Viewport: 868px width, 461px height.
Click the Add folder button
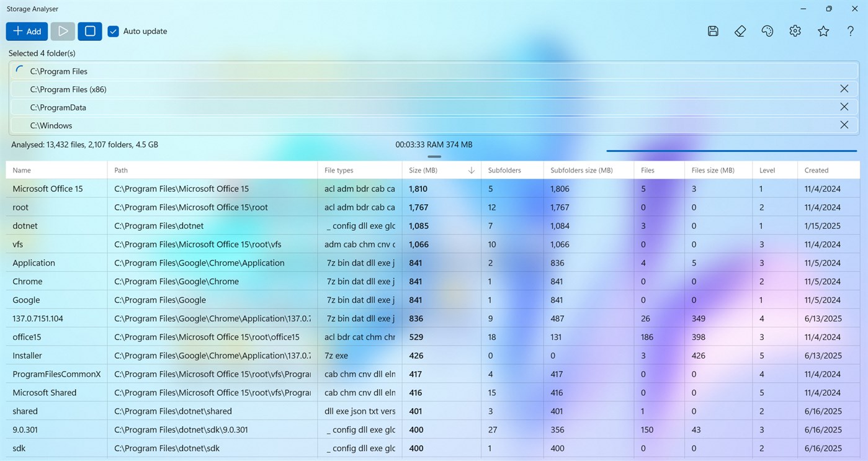27,30
